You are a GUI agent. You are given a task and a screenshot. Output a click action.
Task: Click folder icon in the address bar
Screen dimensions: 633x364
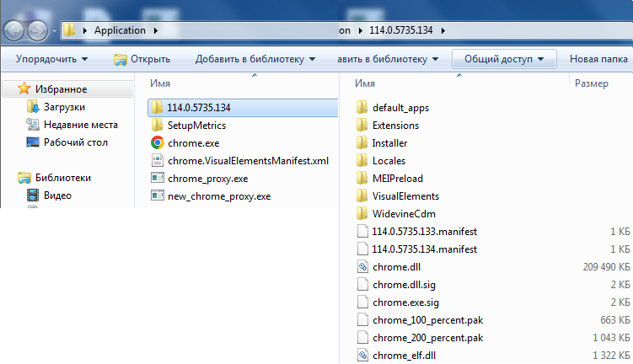[69, 29]
